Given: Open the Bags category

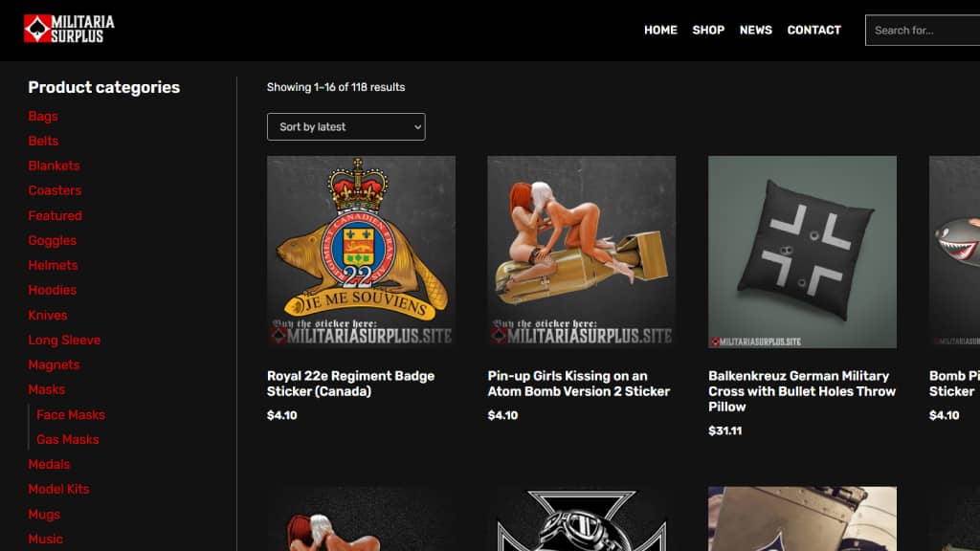Looking at the screenshot, I should tap(43, 116).
